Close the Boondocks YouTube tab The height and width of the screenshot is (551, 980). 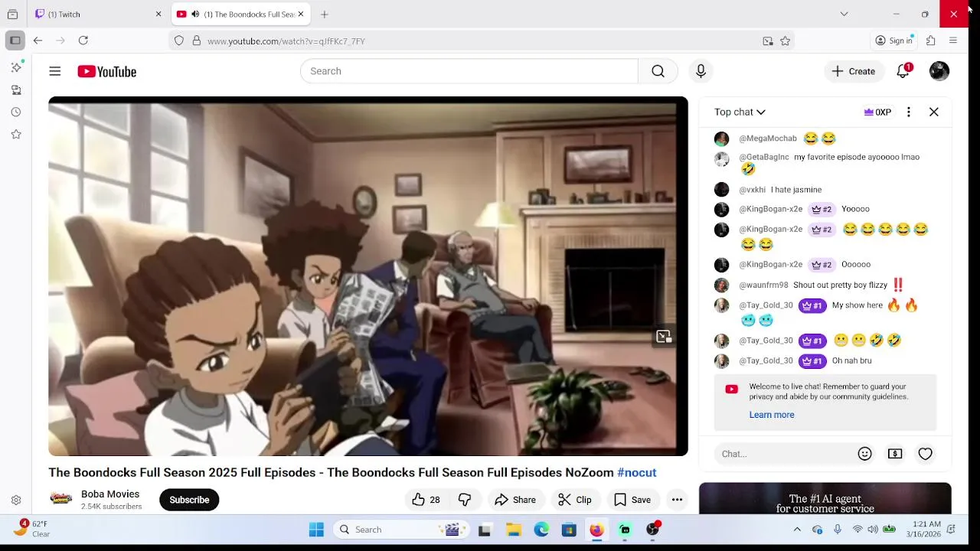pyautogui.click(x=301, y=14)
